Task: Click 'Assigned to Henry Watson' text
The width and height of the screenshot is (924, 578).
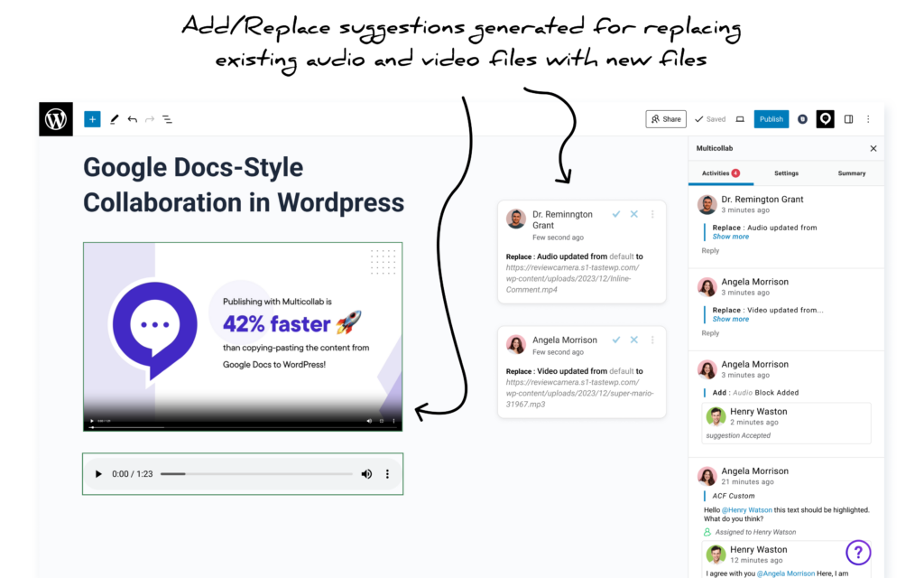Action: click(x=755, y=532)
